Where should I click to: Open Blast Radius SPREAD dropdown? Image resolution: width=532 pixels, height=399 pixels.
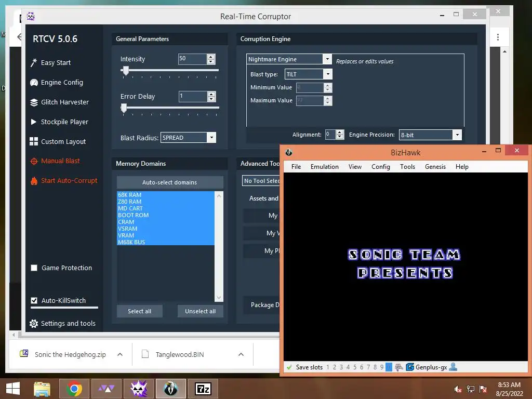click(188, 137)
